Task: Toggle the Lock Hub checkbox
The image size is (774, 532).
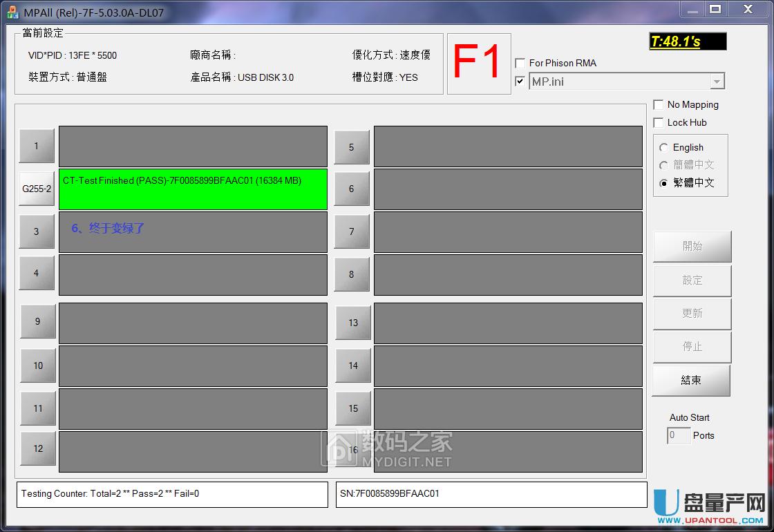Action: 659,123
